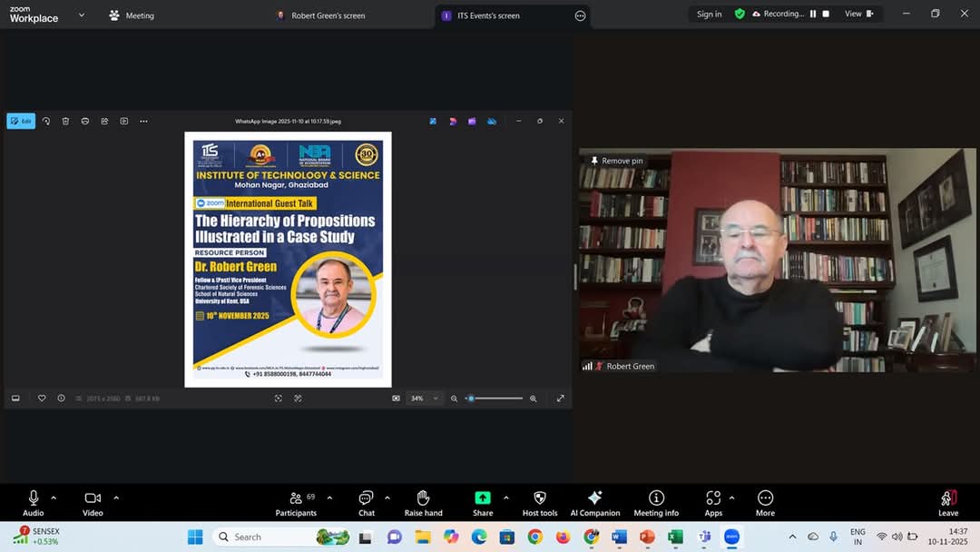Image resolution: width=980 pixels, height=552 pixels.
Task: Select ITS Events's screen tab
Action: (487, 15)
